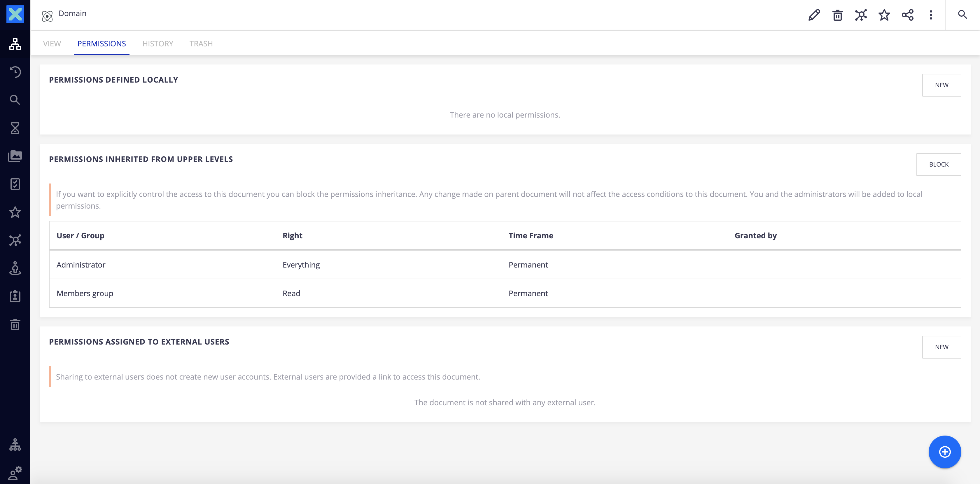The height and width of the screenshot is (484, 980).
Task: Click the Granted by column header
Action: (x=755, y=235)
